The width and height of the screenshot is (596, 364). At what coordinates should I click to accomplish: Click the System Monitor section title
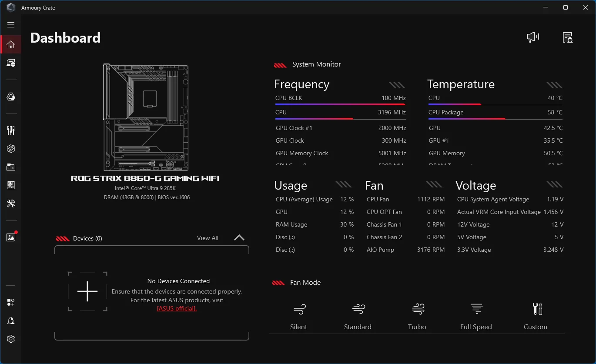(x=316, y=64)
